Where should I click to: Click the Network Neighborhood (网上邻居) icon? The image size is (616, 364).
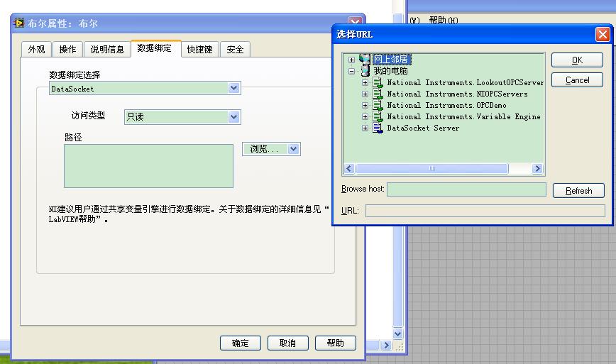pos(365,60)
